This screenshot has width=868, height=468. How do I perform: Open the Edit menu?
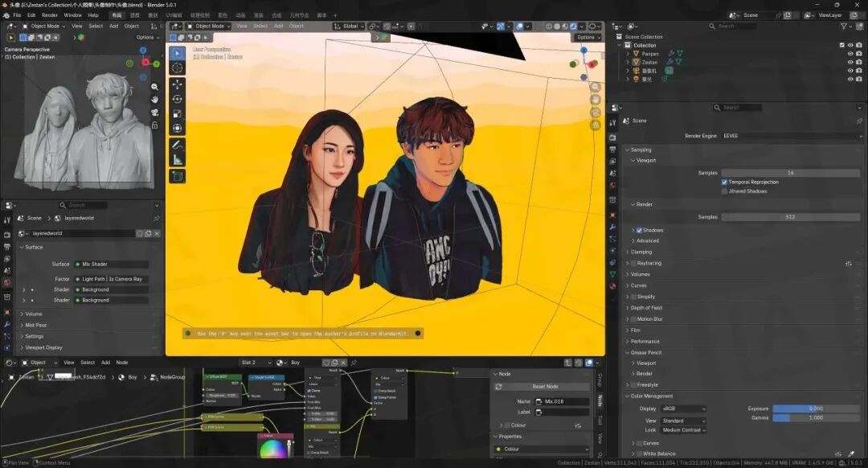[x=31, y=15]
